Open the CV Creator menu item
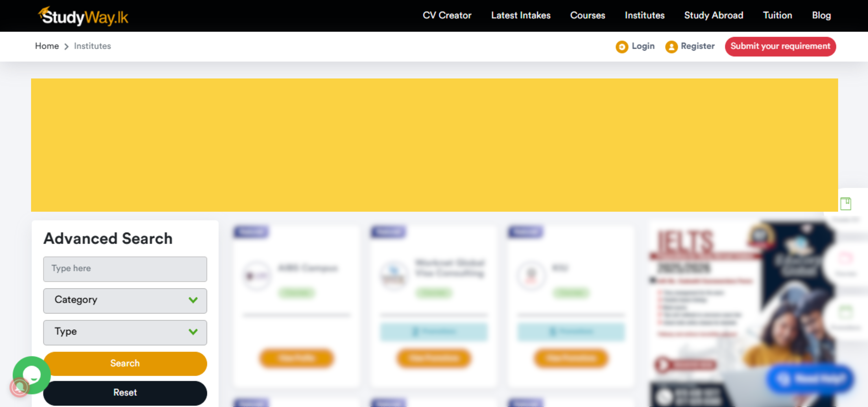868x407 pixels. [x=447, y=16]
